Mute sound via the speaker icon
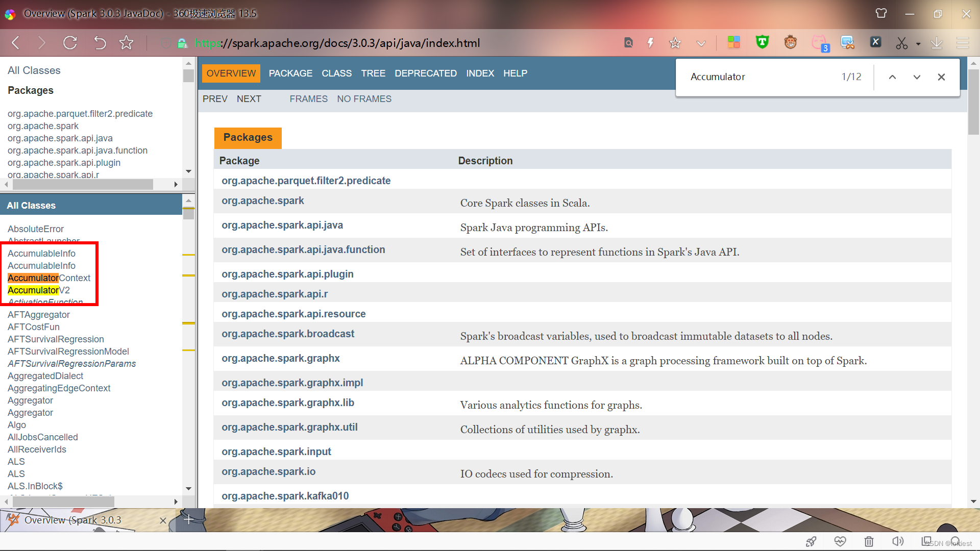Image resolution: width=980 pixels, height=551 pixels. click(898, 542)
